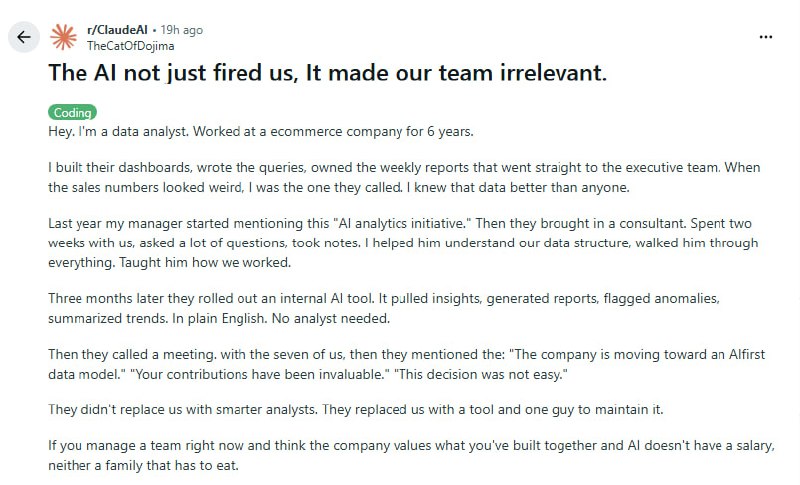Click the post title about AI firing

(x=328, y=73)
